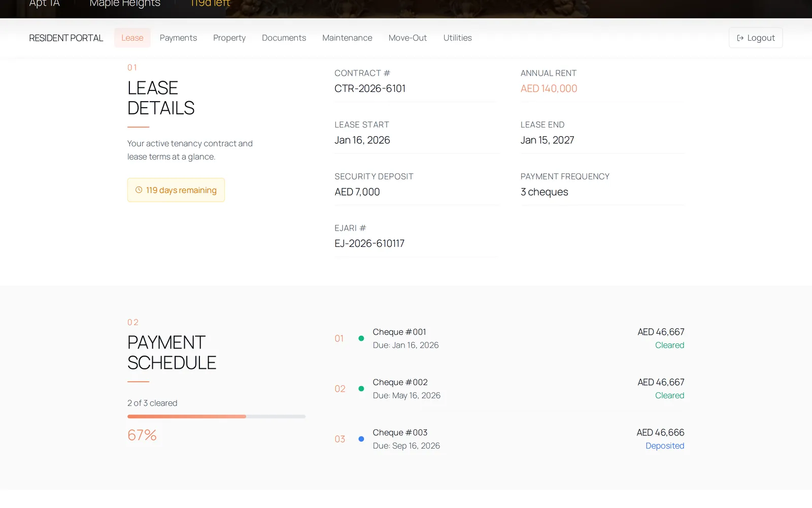Click annual rent AED 140,000
This screenshot has width=812, height=508.
[x=549, y=88]
